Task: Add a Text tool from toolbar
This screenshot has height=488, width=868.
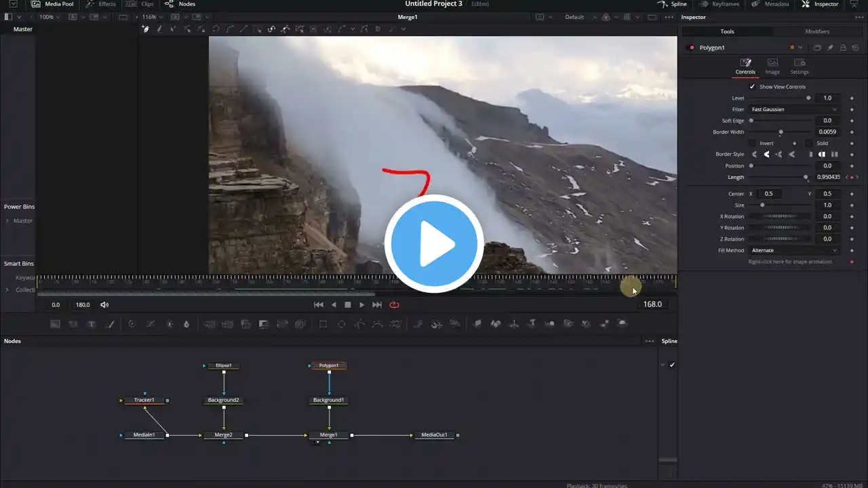Action: tap(92, 324)
